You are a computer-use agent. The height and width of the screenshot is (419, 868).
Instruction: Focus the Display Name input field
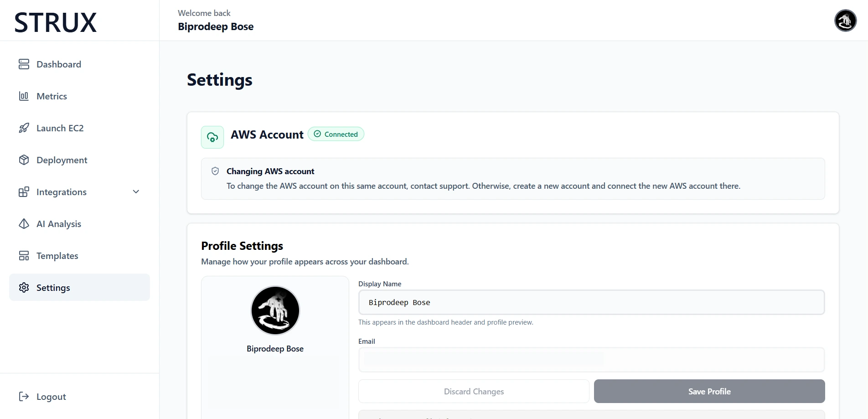592,302
